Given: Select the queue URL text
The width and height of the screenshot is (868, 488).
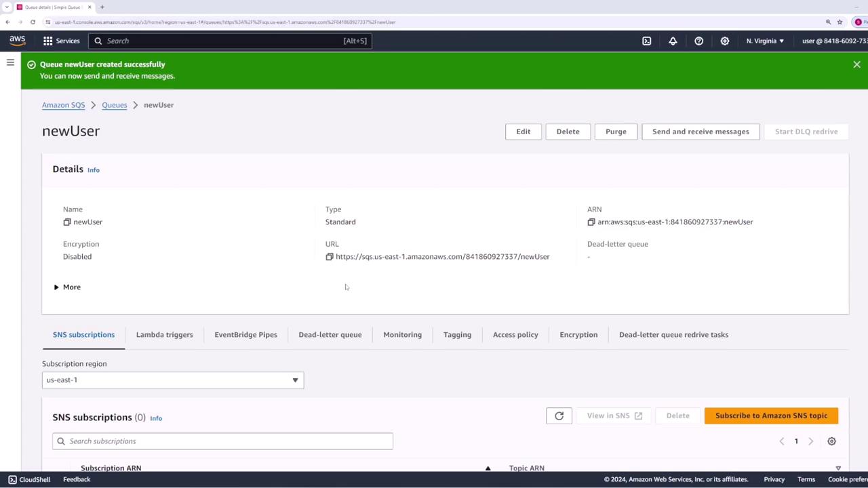Looking at the screenshot, I should pos(443,257).
